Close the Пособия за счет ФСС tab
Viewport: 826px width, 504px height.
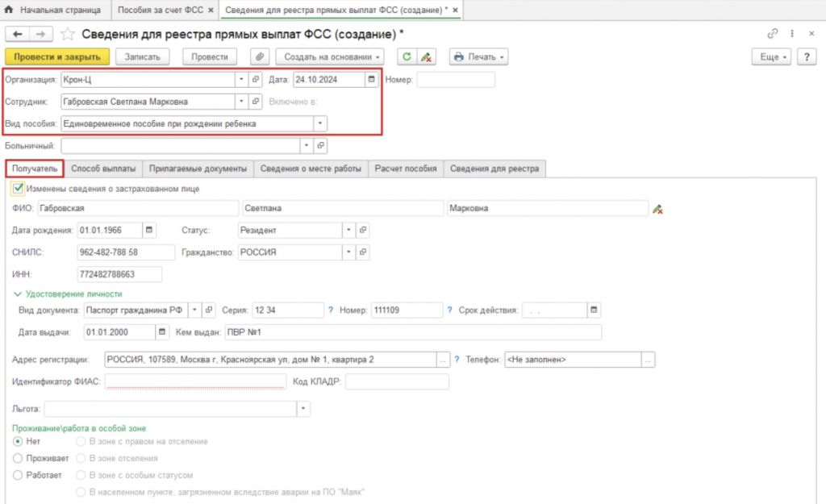click(211, 10)
